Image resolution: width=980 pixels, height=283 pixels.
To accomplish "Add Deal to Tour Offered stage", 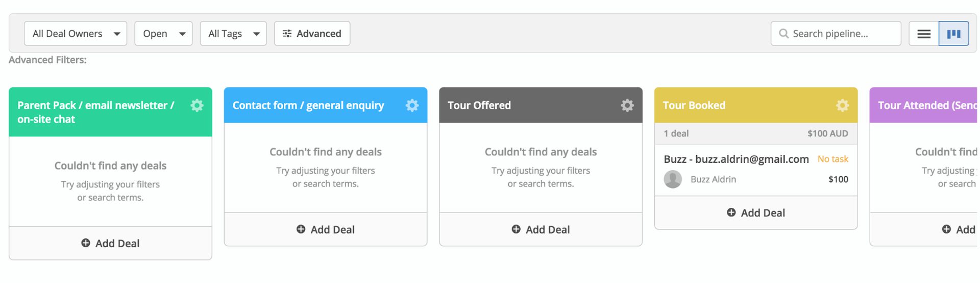I will [541, 230].
